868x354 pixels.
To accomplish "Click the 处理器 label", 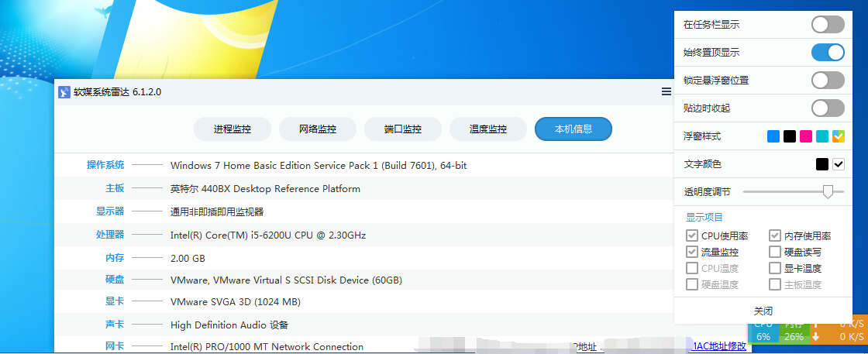I will tap(110, 235).
